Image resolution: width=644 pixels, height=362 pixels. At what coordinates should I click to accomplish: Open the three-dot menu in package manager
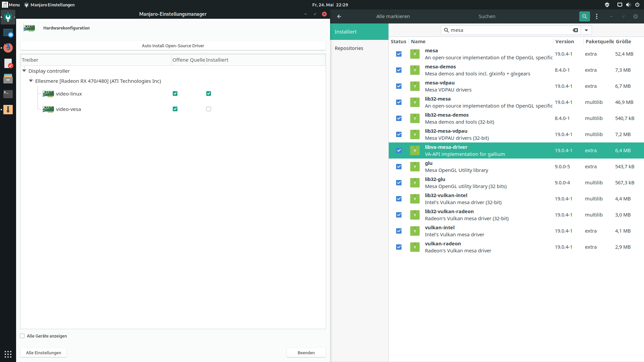(x=597, y=16)
